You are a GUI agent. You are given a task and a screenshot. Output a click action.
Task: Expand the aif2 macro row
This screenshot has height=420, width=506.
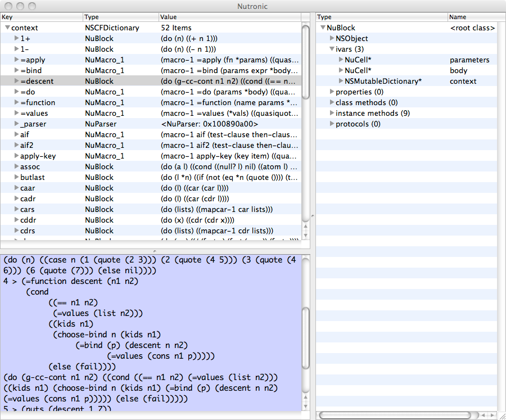[x=16, y=145]
